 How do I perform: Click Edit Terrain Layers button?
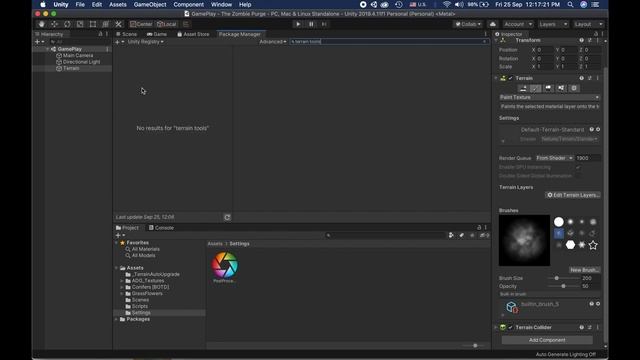tap(573, 195)
